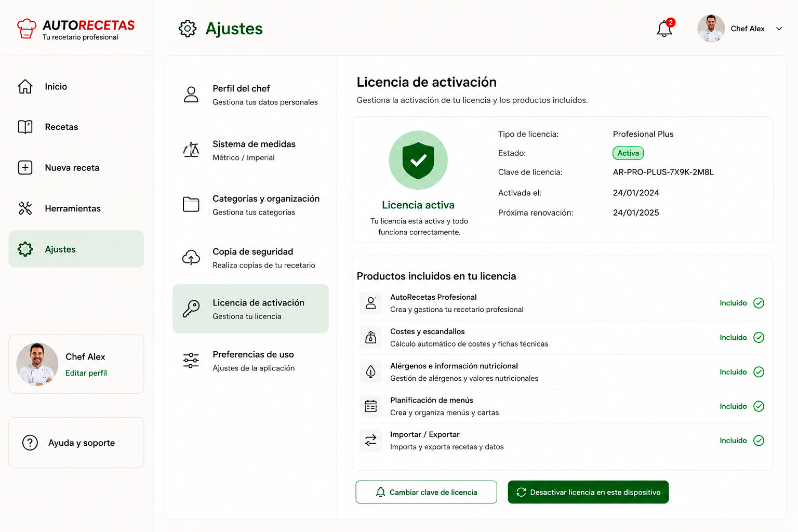This screenshot has height=532, width=798.
Task: Click the Sistema de medidas scale icon
Action: pyautogui.click(x=191, y=150)
